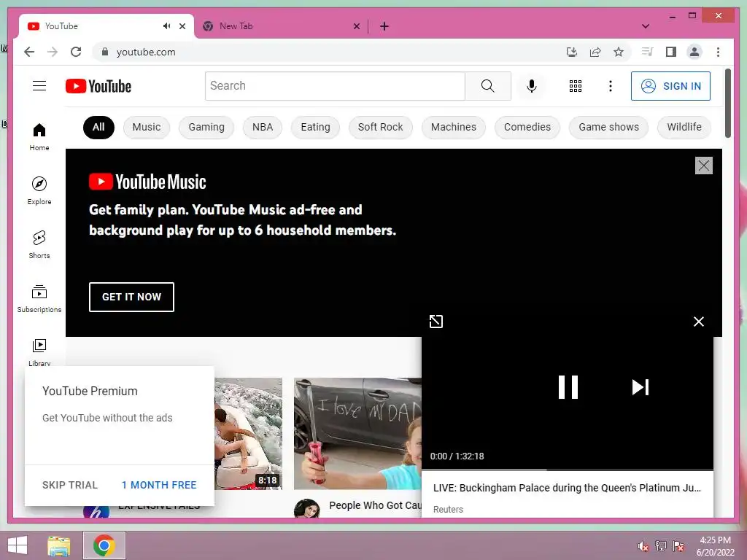Close the miniplayer

(698, 322)
